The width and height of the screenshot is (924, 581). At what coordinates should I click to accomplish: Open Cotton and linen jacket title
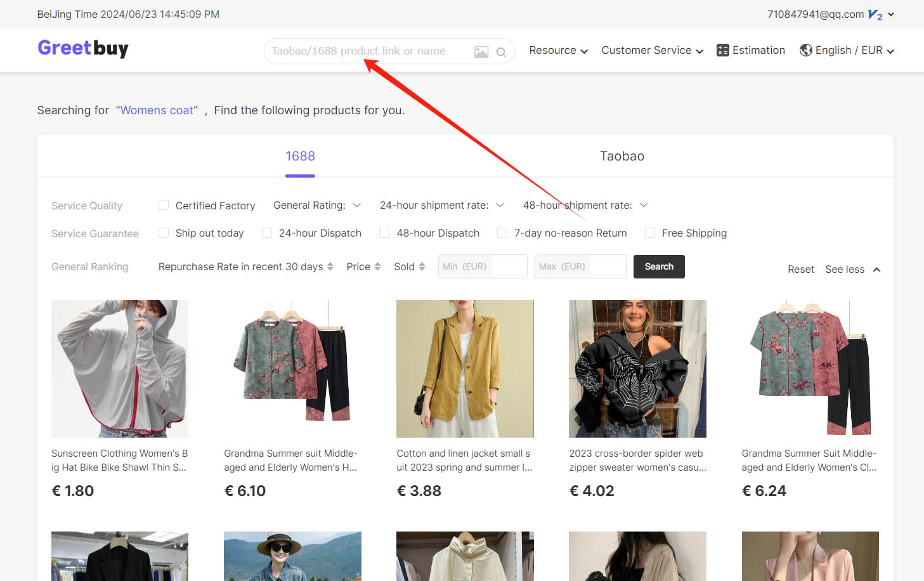[x=465, y=460]
